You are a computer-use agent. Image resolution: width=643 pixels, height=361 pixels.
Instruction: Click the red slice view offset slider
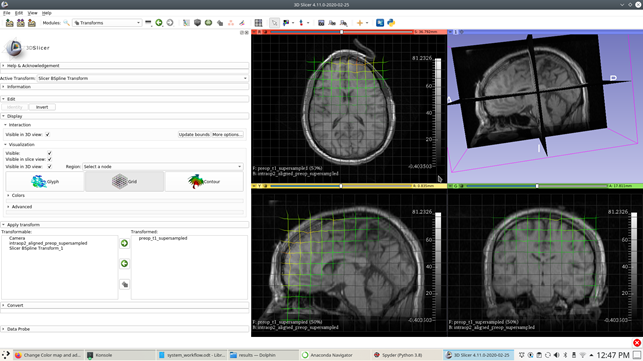coord(341,32)
